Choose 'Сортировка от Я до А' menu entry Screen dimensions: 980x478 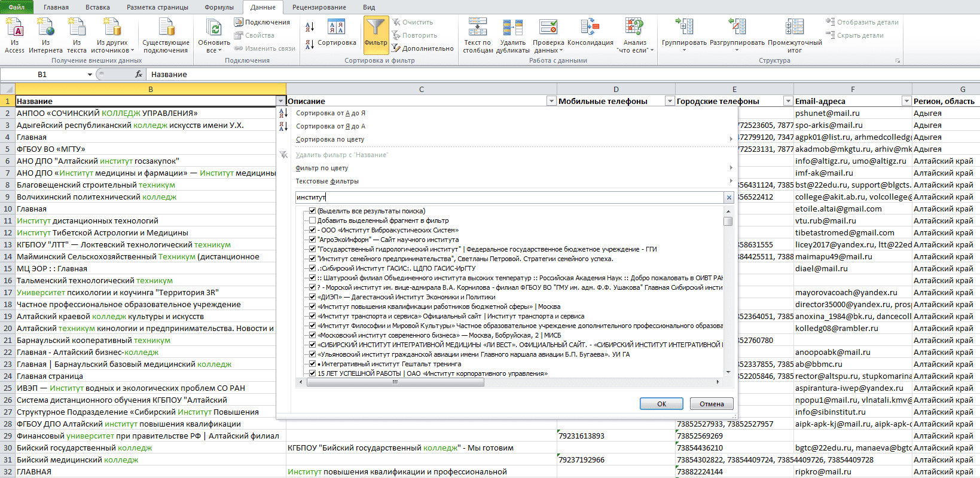(331, 126)
